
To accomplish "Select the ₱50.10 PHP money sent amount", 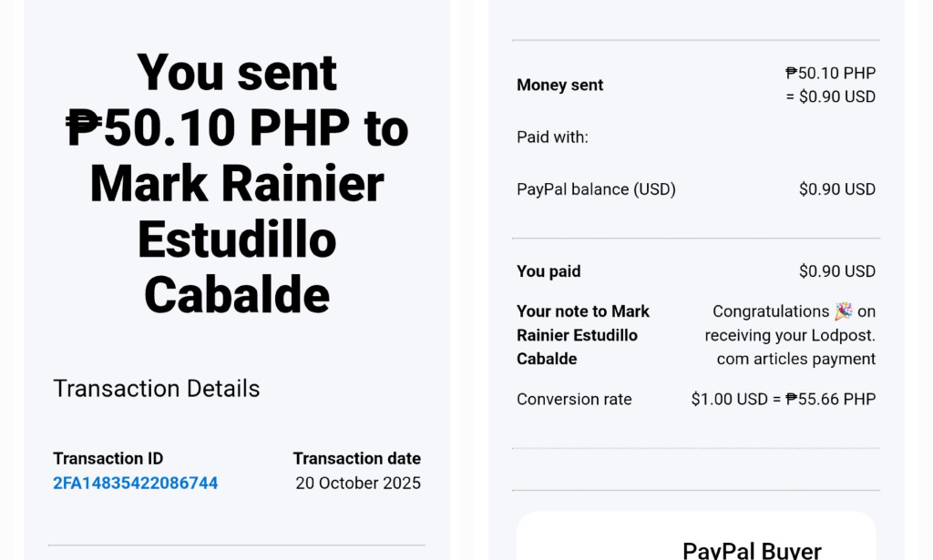I will (x=830, y=73).
